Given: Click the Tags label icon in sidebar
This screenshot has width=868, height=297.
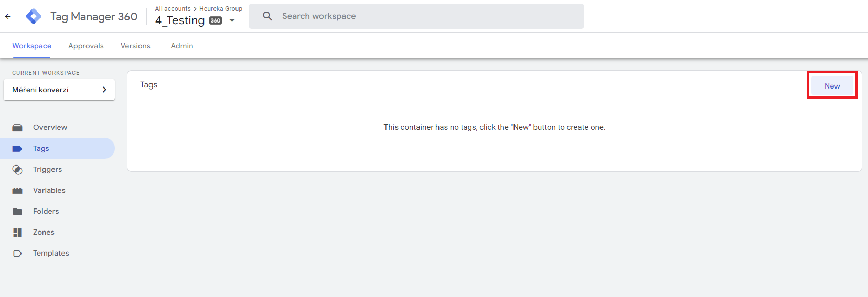Looking at the screenshot, I should click(17, 149).
